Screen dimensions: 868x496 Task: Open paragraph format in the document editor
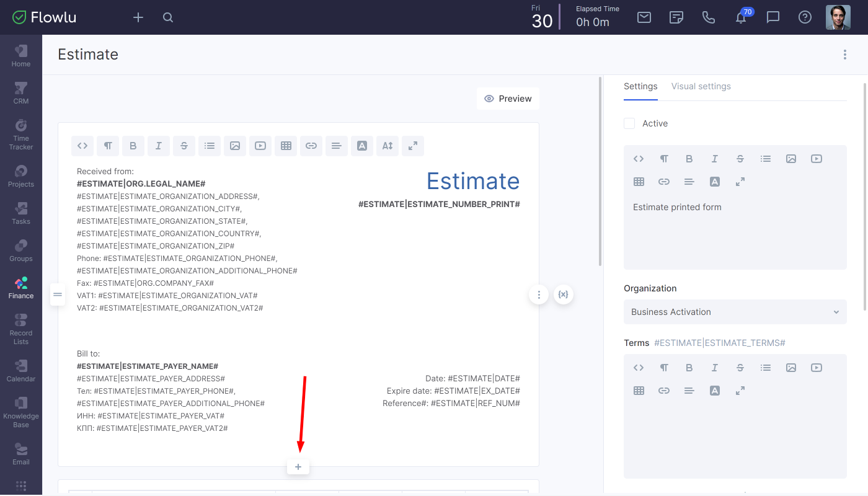[x=107, y=146]
